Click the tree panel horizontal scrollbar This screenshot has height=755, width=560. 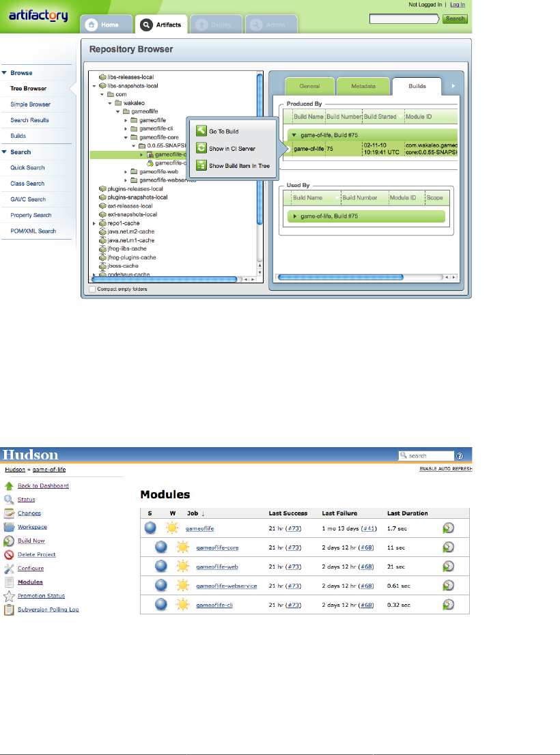point(164,279)
